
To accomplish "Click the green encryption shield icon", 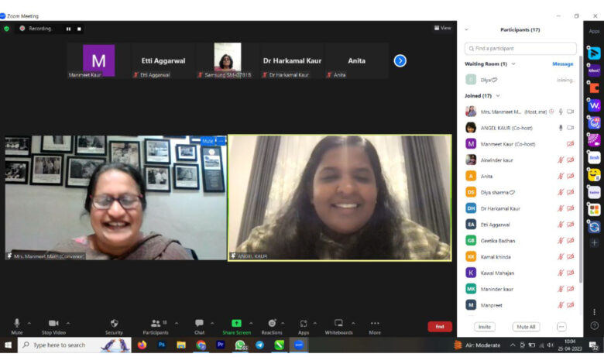I will (x=7, y=29).
